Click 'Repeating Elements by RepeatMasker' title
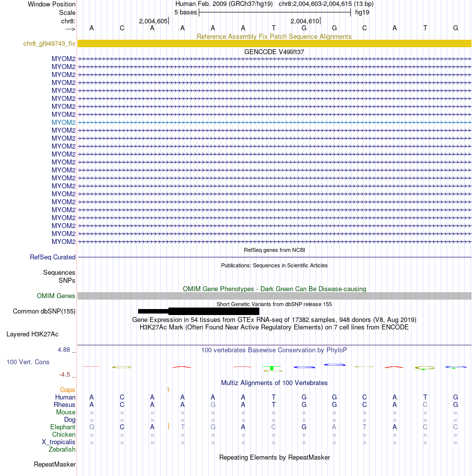This screenshot has width=472, height=476. point(274,458)
